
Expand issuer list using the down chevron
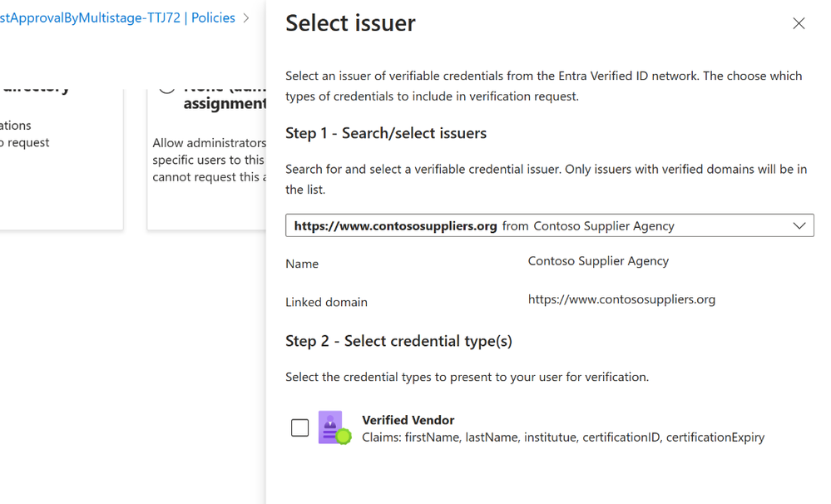click(x=799, y=225)
